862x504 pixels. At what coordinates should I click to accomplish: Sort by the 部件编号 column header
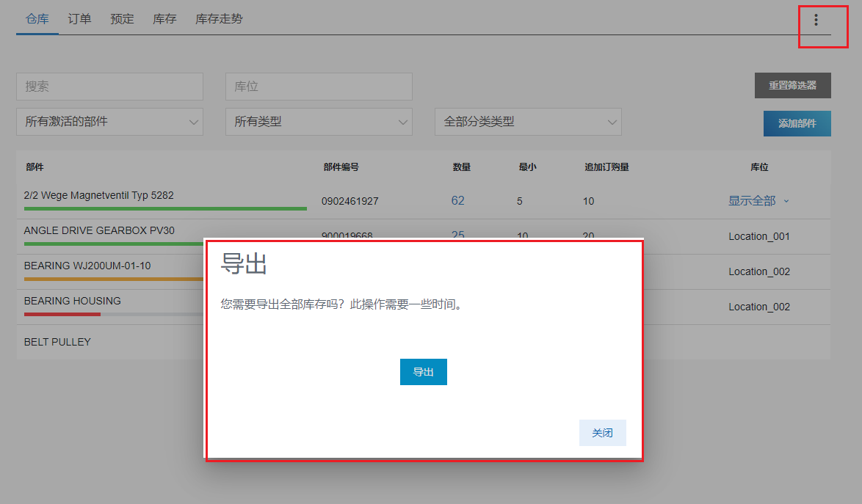(340, 167)
